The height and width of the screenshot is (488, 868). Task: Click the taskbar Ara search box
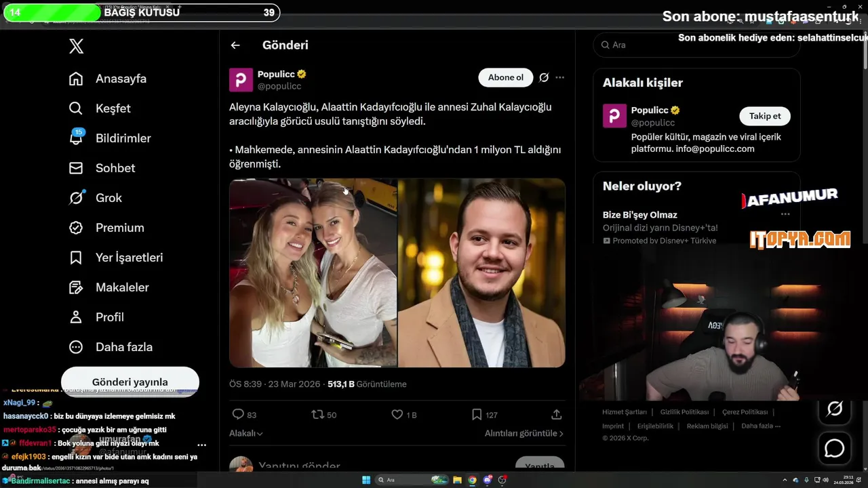pos(411,480)
